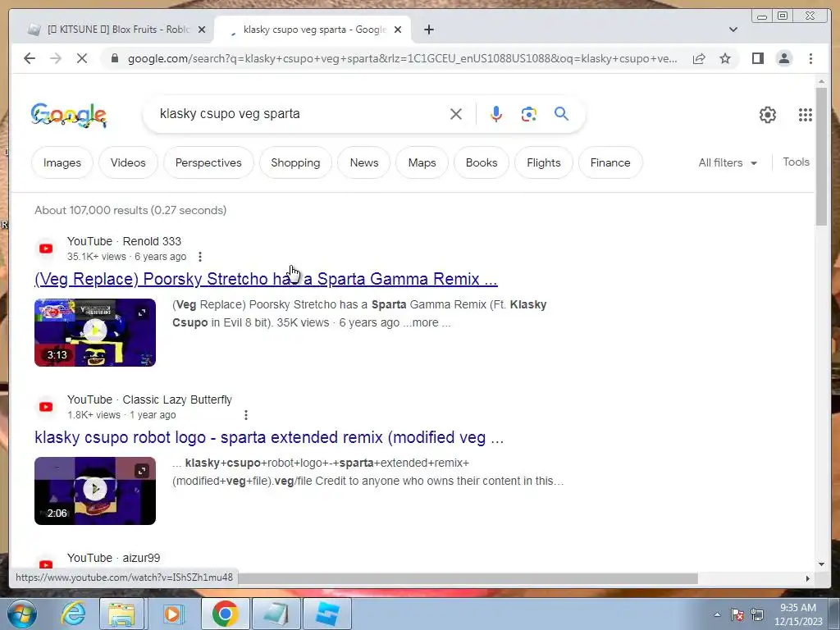
Task: Click the vertical page scrollbar thumb
Action: 821,157
